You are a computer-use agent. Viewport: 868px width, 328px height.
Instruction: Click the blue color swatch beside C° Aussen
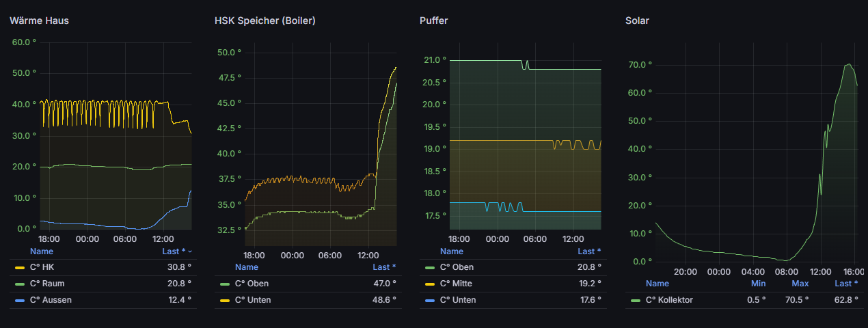click(x=19, y=300)
